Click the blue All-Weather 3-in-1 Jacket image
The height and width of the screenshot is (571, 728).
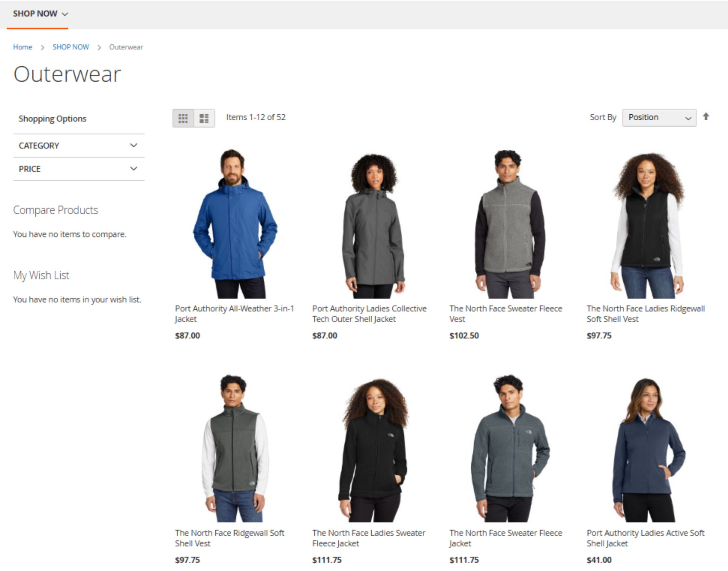pos(235,224)
